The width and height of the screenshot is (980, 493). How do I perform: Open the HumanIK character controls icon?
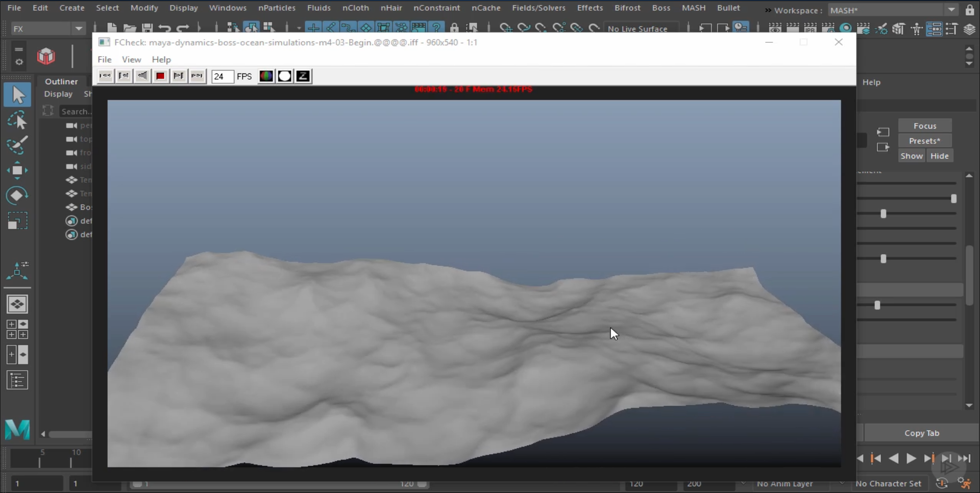tap(917, 29)
